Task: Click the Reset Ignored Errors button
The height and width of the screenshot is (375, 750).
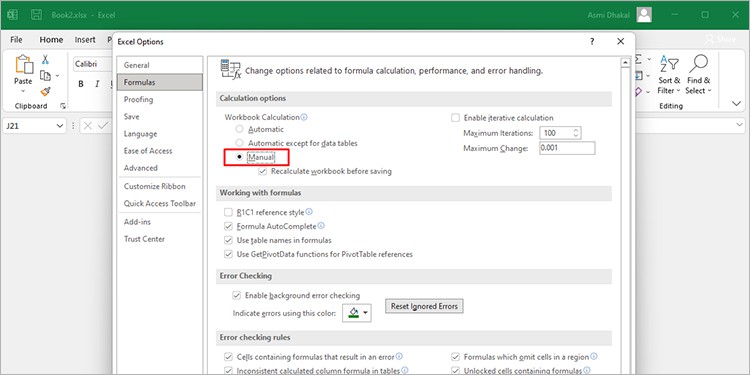Action: (x=424, y=306)
